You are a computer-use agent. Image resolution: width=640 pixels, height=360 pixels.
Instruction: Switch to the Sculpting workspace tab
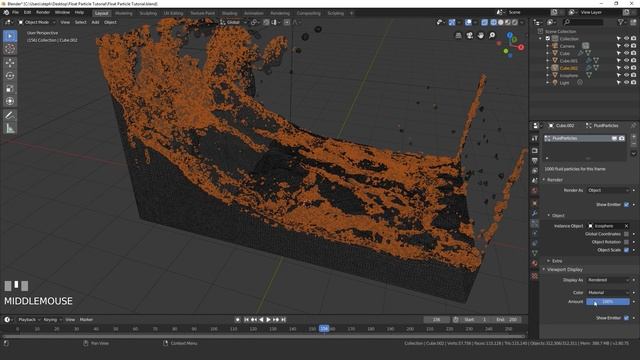[148, 13]
